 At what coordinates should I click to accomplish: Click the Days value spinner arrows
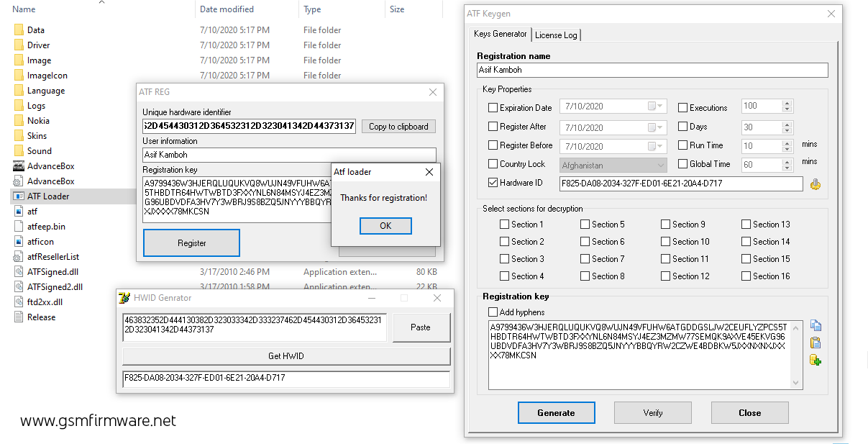point(787,127)
